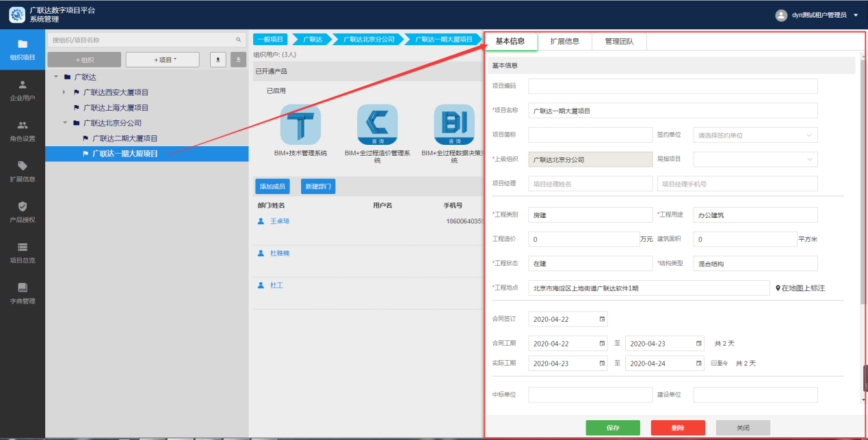The image size is (868, 440).
Task: Click the user icon beside 王卓琦
Action: (261, 221)
